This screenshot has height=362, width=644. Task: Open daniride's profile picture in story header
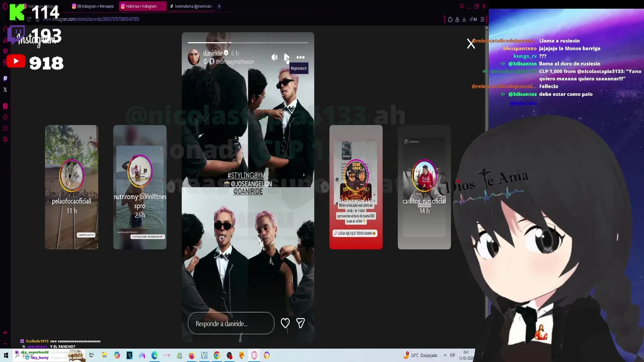pyautogui.click(x=194, y=57)
